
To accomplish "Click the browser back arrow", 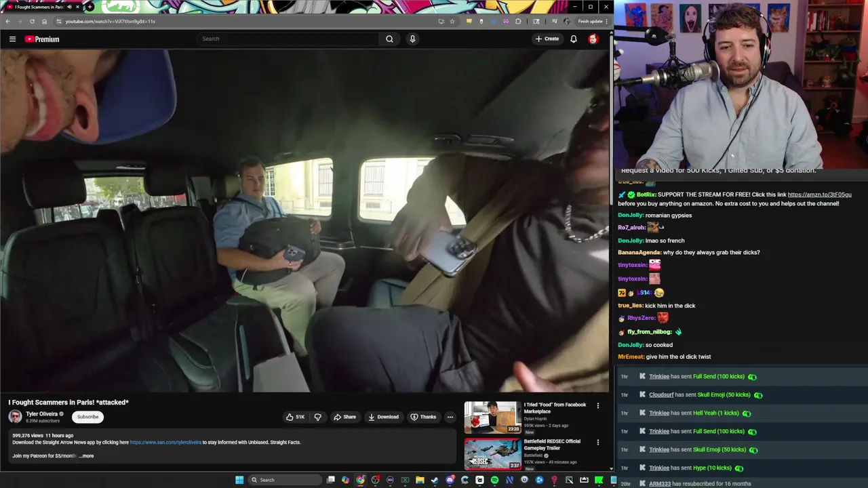I will 7,21.
